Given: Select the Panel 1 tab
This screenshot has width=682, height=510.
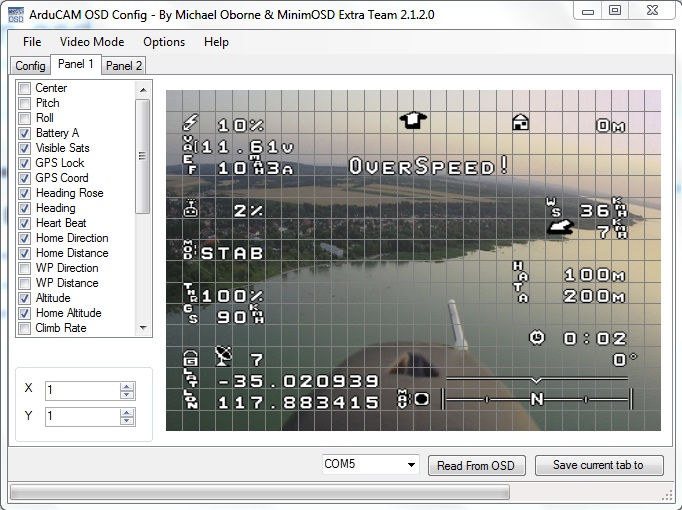Looking at the screenshot, I should coord(76,64).
